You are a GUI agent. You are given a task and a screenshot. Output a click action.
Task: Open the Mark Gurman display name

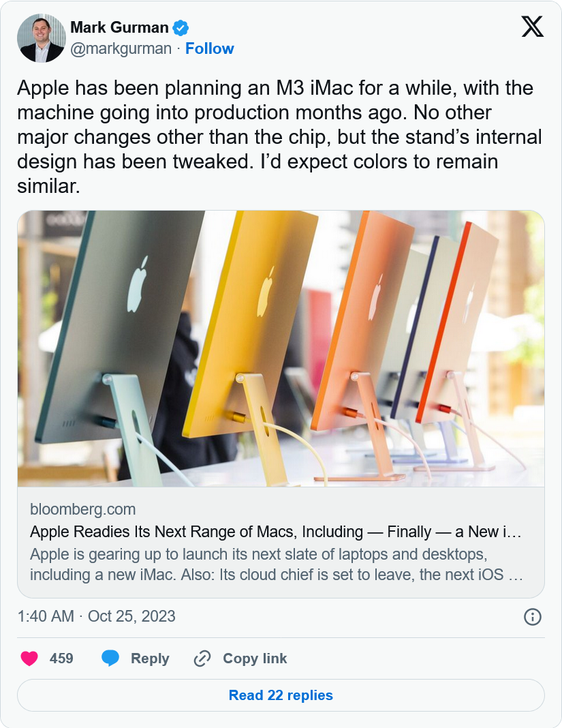click(119, 28)
